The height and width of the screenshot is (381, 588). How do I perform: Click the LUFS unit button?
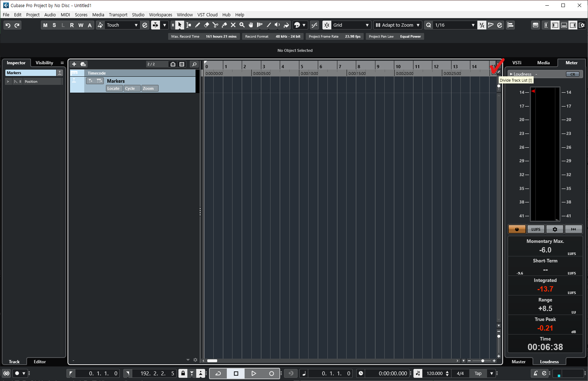pyautogui.click(x=536, y=229)
